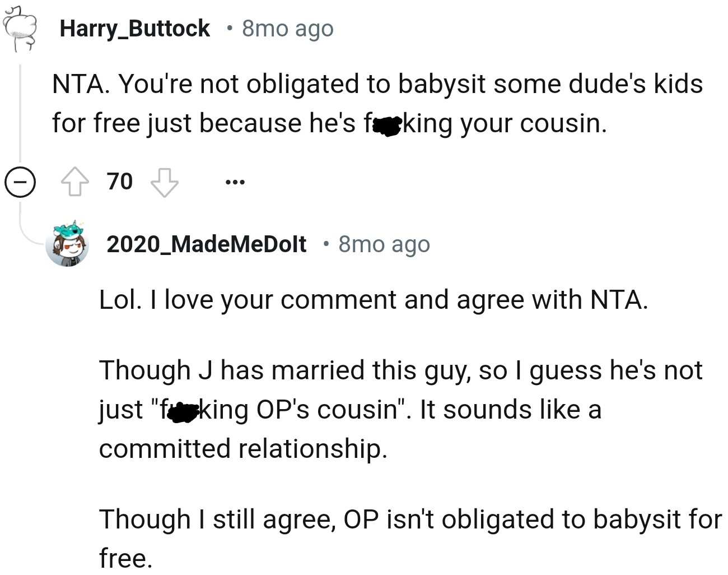Open the three-dot more options menu
This screenshot has width=728, height=575.
[235, 182]
